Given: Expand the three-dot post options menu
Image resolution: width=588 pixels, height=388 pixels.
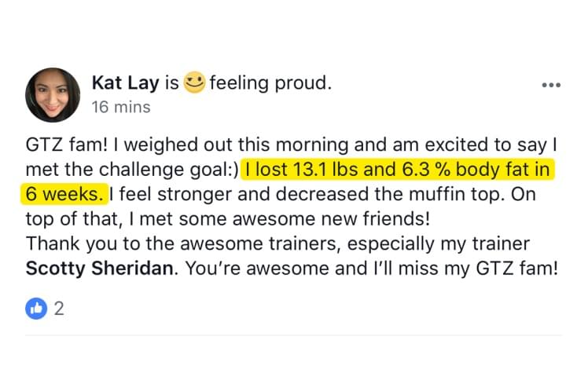Looking at the screenshot, I should point(551,85).
